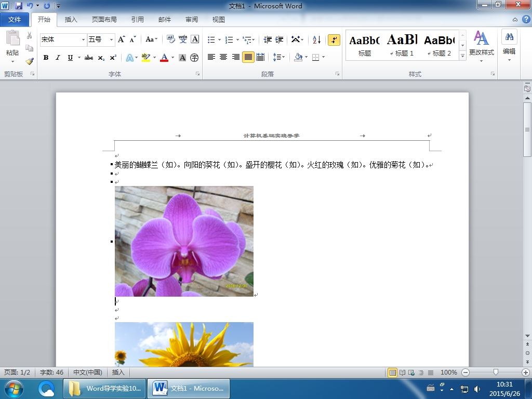532x399 pixels.
Task: Apply strikethrough with the abc icon
Action: (x=88, y=58)
